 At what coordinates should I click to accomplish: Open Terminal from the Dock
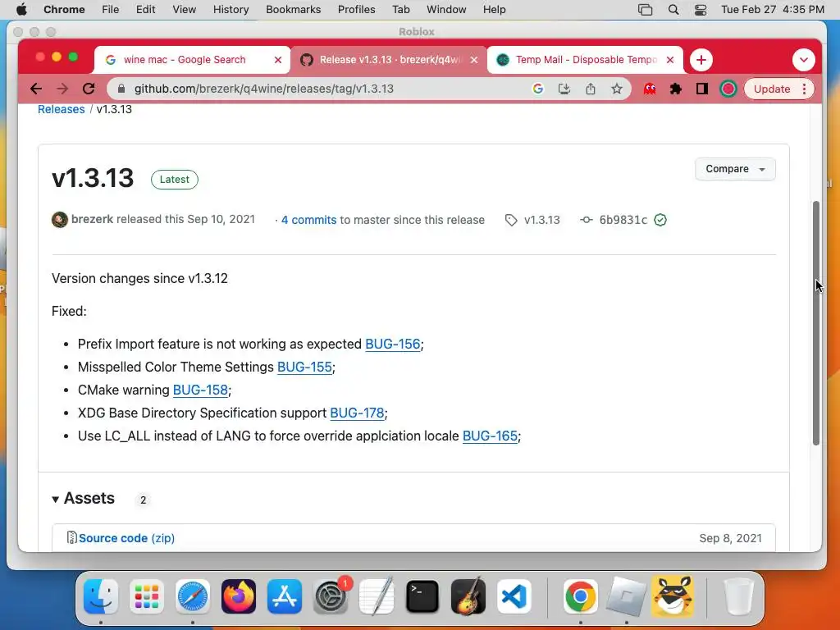pos(422,596)
